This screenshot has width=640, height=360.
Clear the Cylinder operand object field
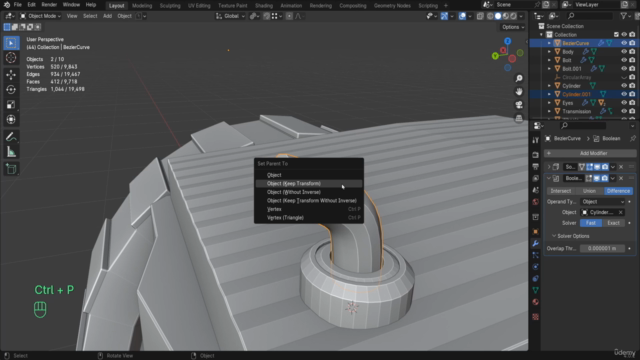pyautogui.click(x=620, y=212)
